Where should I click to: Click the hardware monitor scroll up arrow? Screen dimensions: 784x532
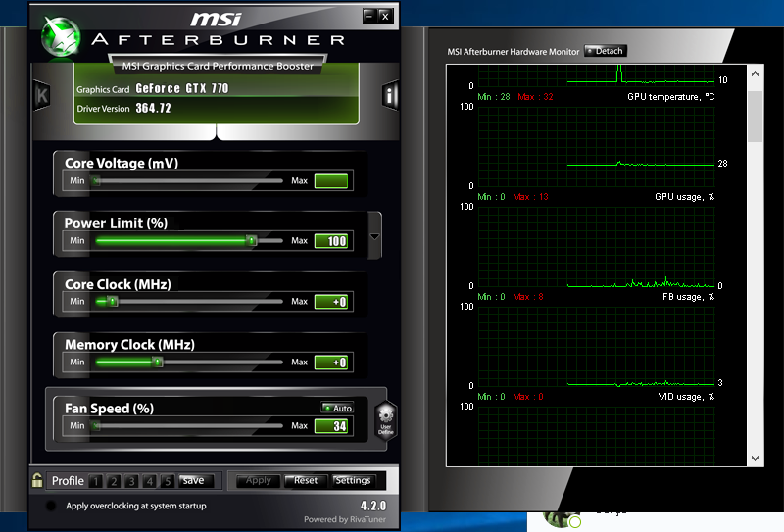(x=755, y=73)
